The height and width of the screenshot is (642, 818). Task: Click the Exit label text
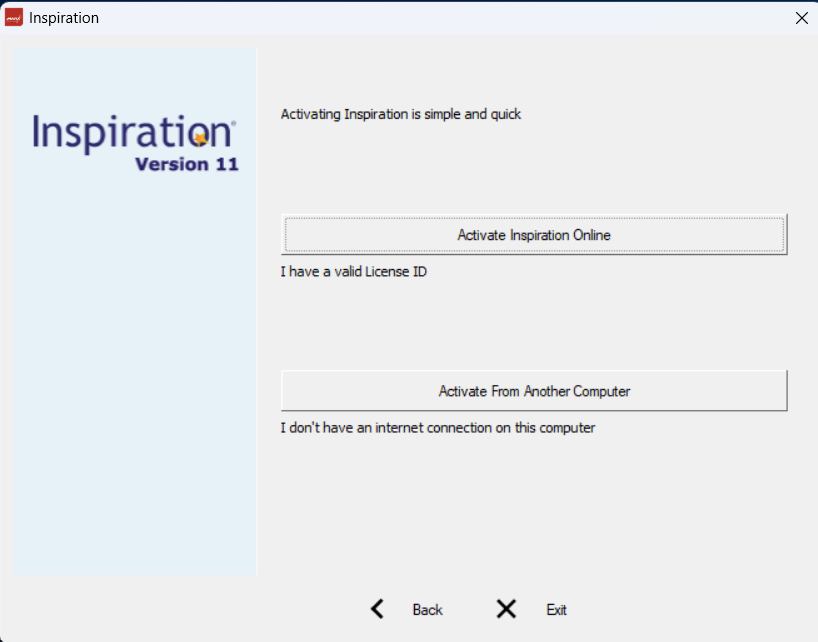pyautogui.click(x=556, y=610)
